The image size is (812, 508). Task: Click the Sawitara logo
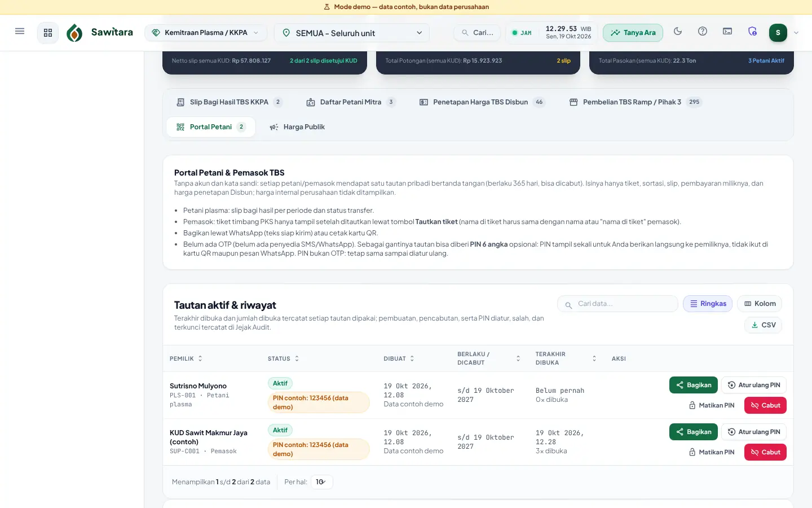[100, 33]
